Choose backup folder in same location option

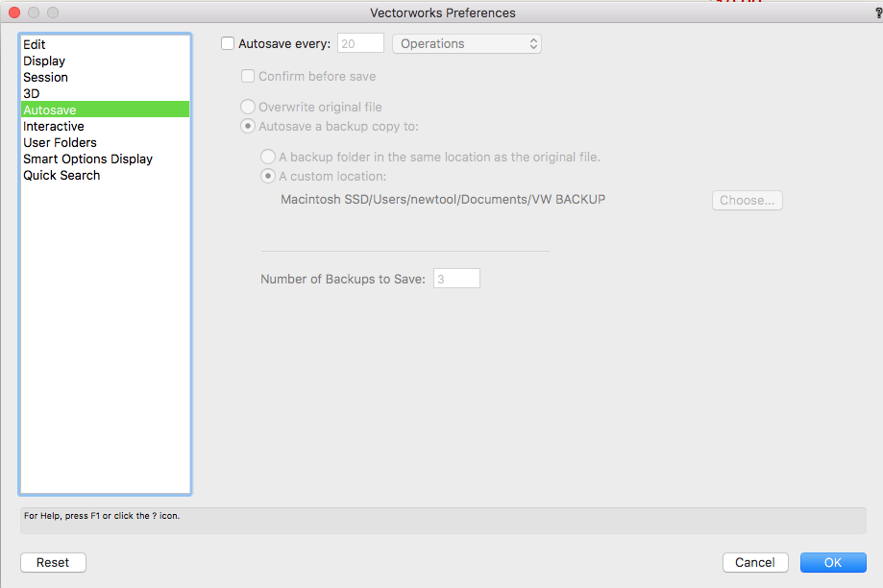click(268, 157)
